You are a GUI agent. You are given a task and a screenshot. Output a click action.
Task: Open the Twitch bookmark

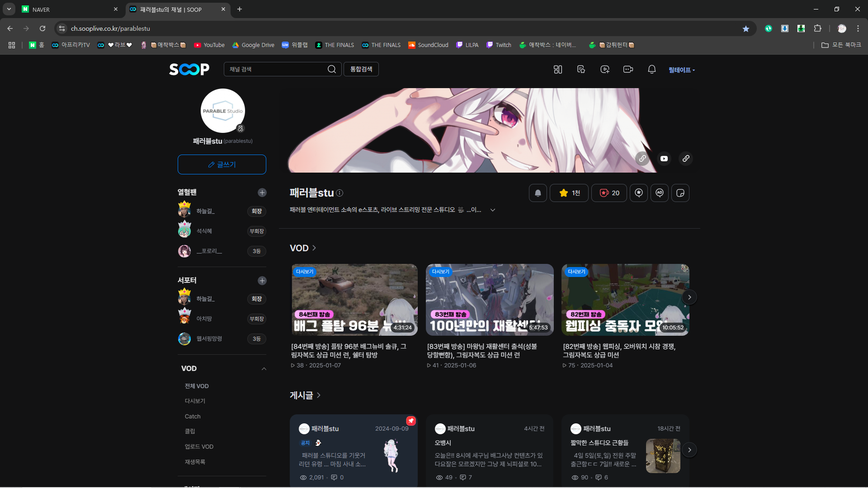[499, 45]
